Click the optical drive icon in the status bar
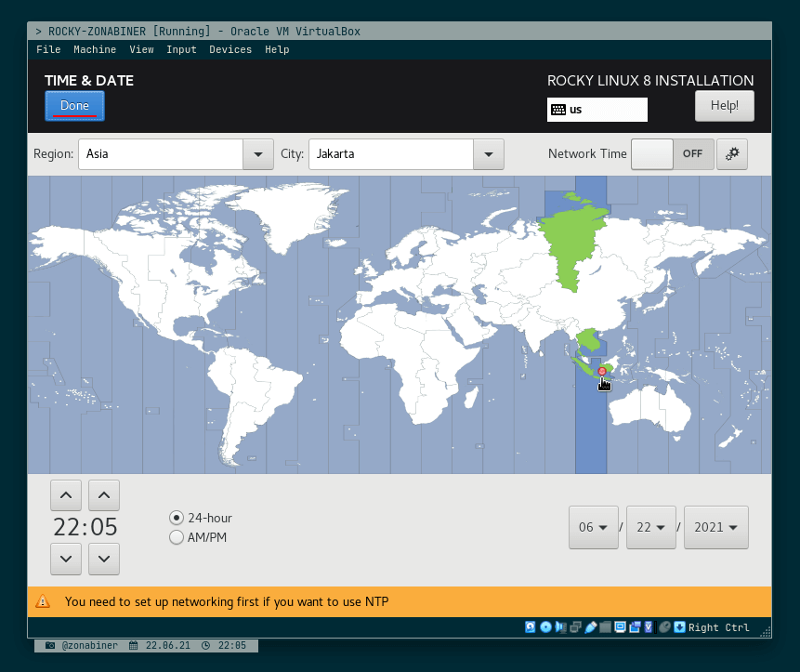Viewport: 800px width, 672px height. click(545, 627)
